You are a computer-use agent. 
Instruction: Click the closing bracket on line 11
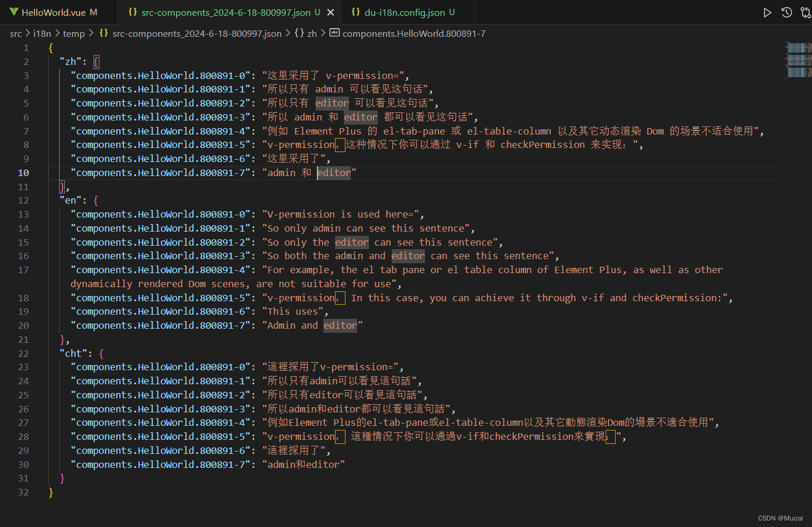point(63,187)
